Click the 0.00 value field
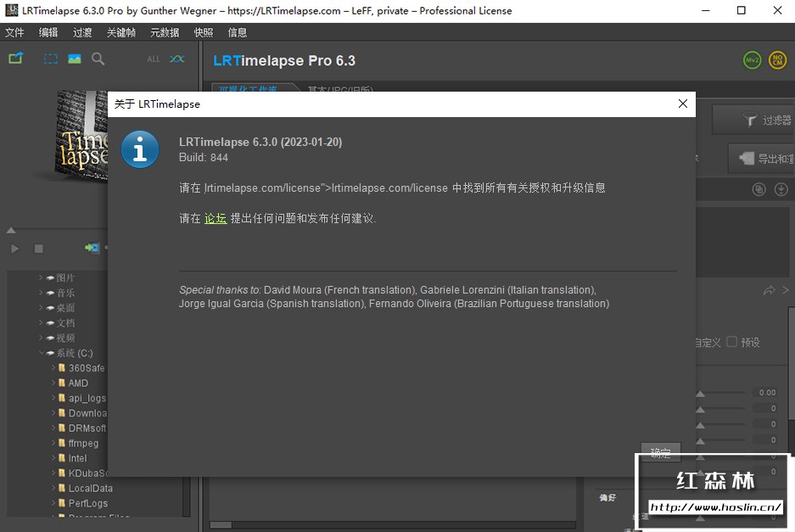 click(x=767, y=393)
